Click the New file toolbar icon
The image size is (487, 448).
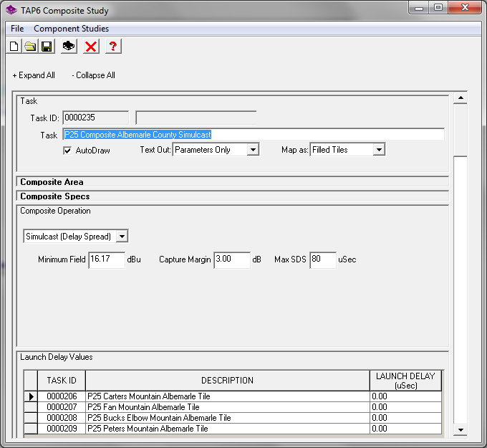(14, 47)
